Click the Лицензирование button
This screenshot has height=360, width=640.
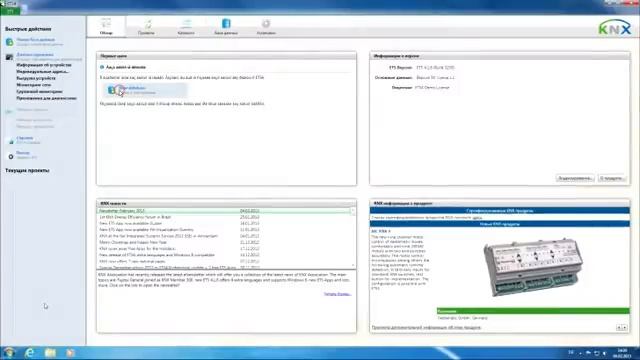(575, 178)
